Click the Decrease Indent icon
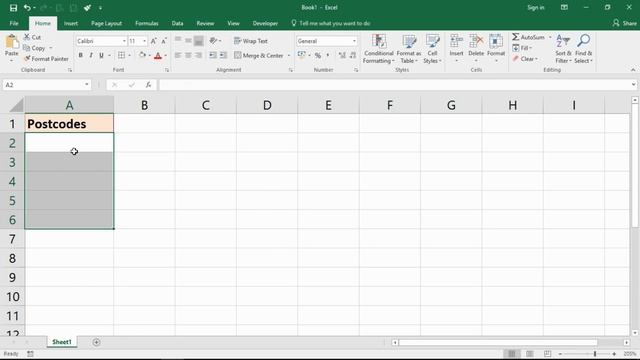 click(x=213, y=55)
